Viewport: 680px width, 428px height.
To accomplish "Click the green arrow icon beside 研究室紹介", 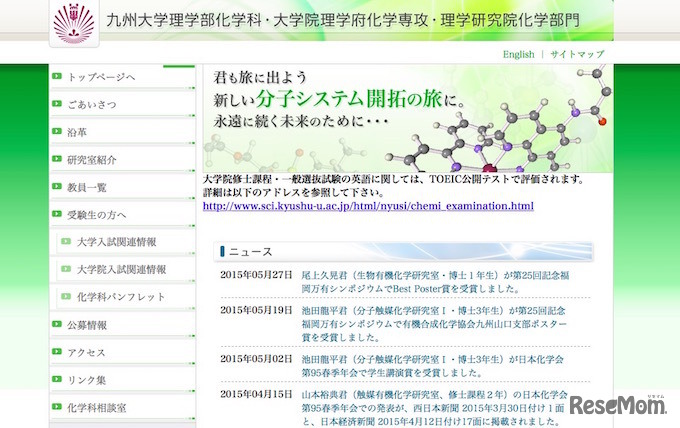I will coord(57,159).
